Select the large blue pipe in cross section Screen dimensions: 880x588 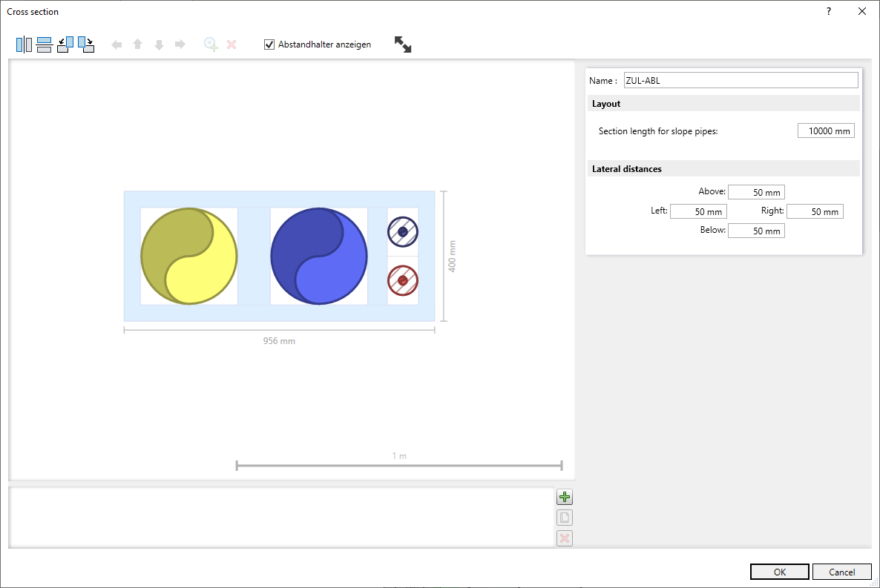(319, 256)
